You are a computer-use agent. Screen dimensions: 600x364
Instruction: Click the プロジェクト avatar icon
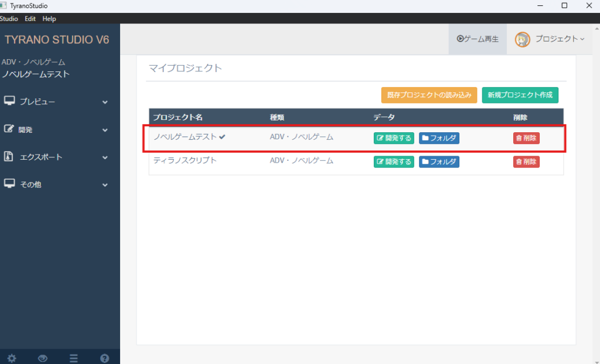(522, 39)
